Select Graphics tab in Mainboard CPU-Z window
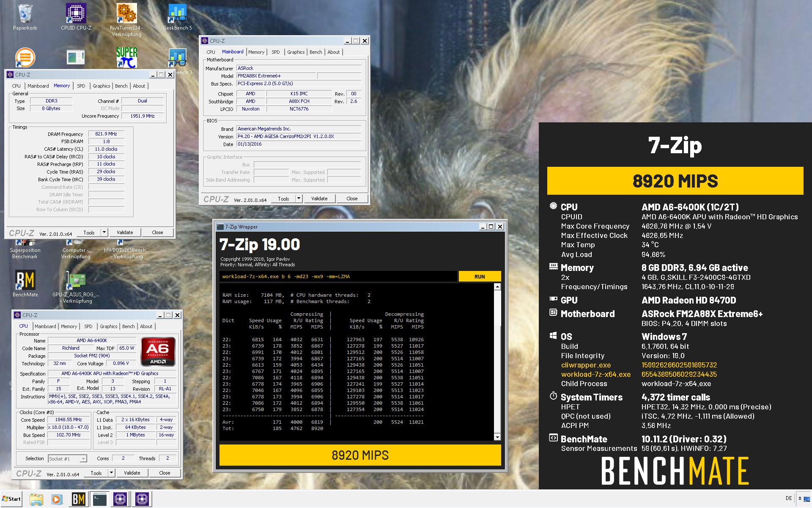Image resolution: width=812 pixels, height=508 pixels. (296, 52)
